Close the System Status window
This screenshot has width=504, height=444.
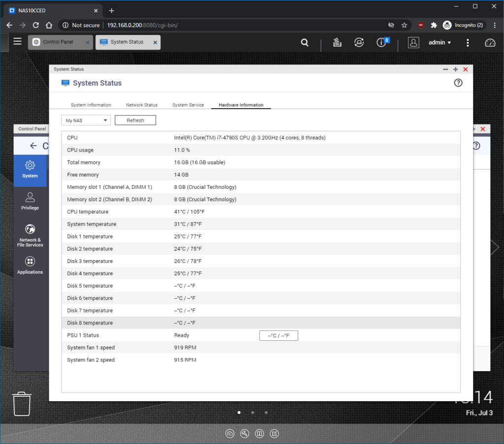[466, 69]
